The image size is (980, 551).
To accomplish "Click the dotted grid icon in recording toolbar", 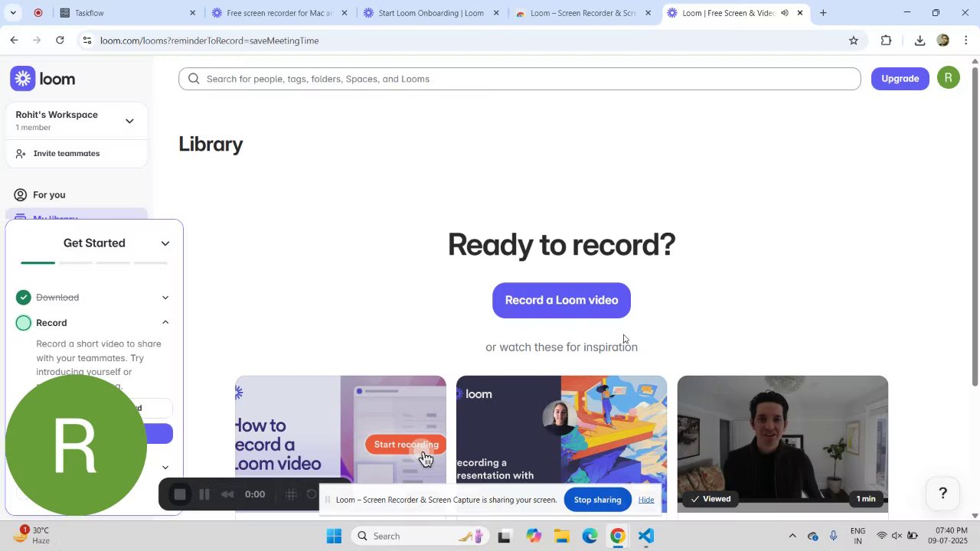I will (x=291, y=494).
